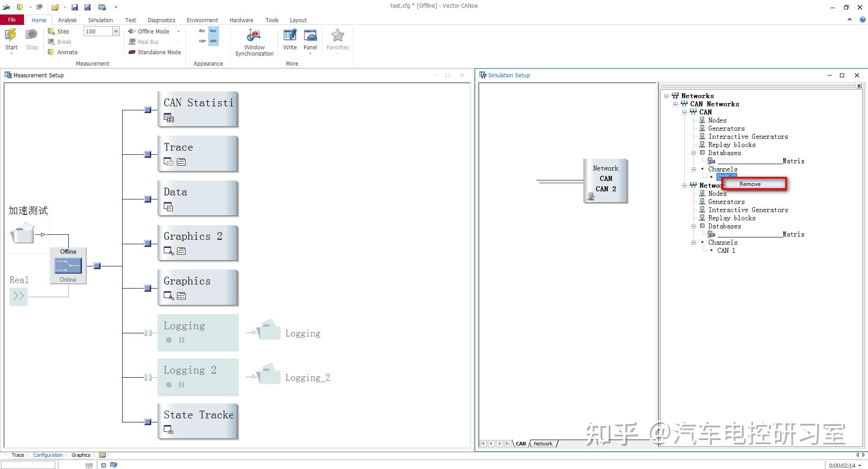868x469 pixels.
Task: Toggle hex number display
Action: pos(213,31)
